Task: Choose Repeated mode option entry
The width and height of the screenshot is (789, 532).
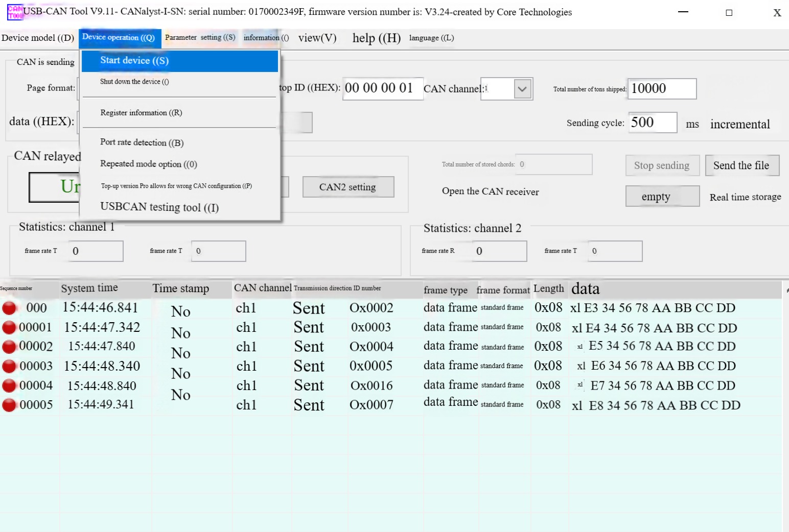Action: (180, 164)
